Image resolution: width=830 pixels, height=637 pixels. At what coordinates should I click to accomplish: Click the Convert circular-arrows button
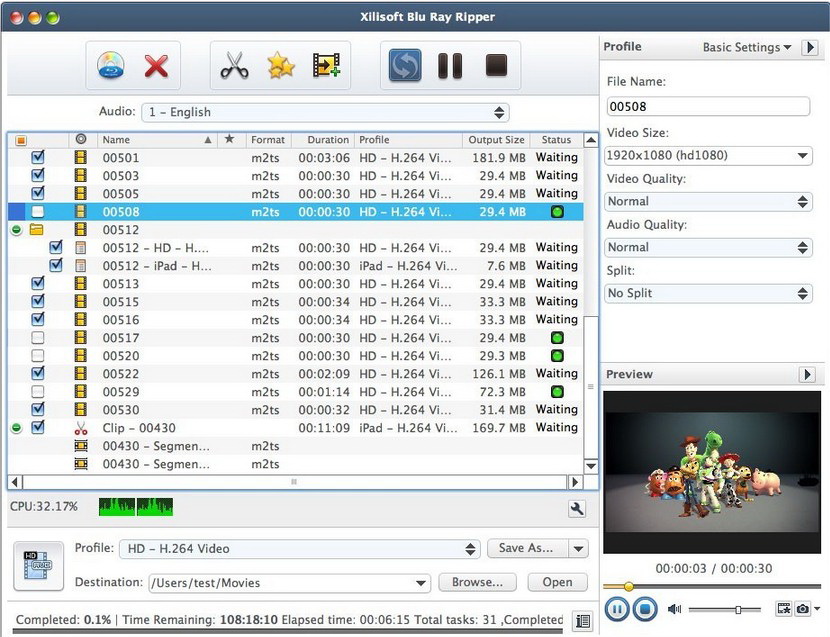pyautogui.click(x=405, y=66)
